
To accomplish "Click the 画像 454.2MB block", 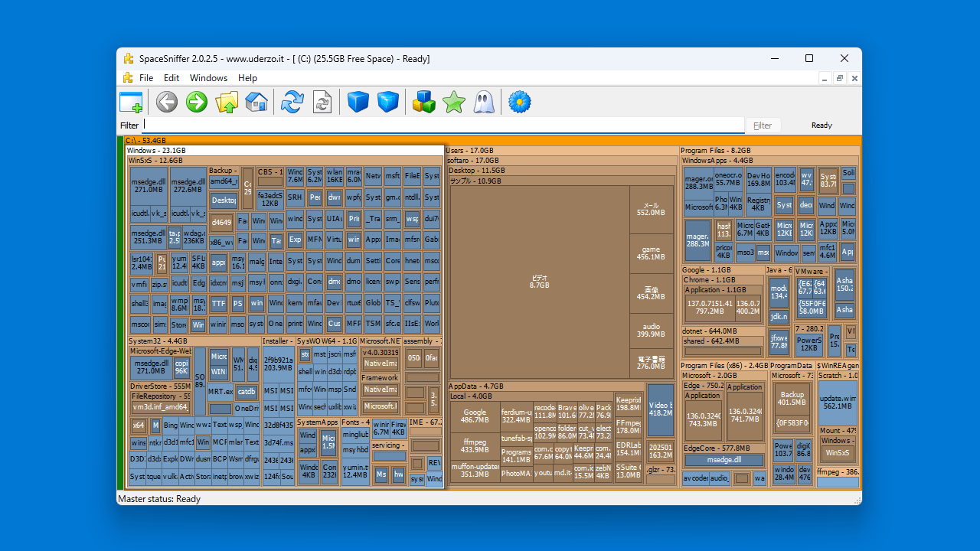I will click(x=651, y=292).
